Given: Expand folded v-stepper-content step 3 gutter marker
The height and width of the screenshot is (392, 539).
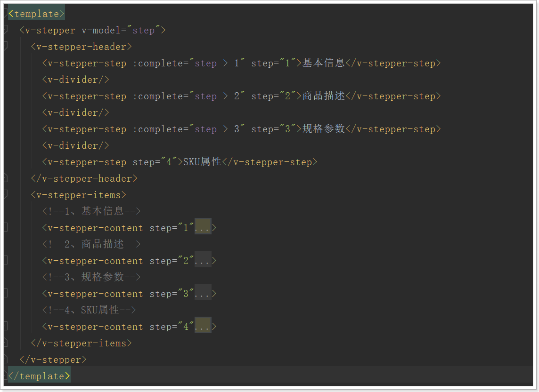Looking at the screenshot, I should point(5,294).
